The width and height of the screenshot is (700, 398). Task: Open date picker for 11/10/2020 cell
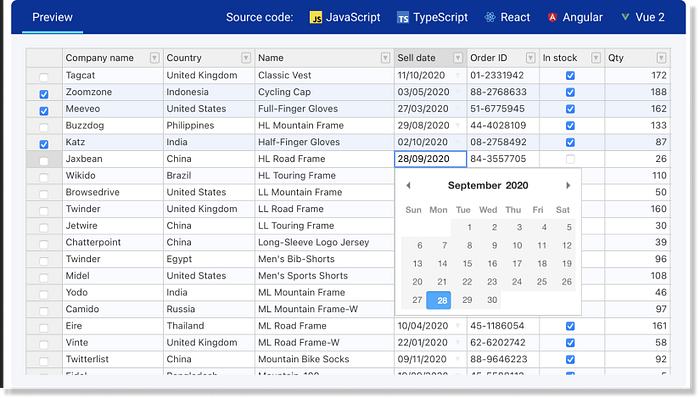458,75
